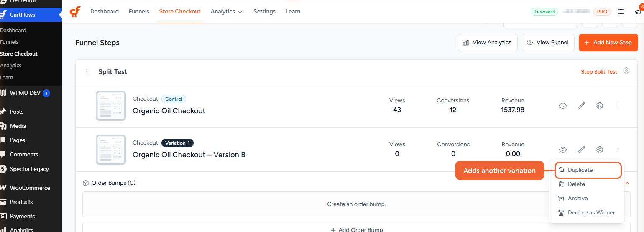Choose Declare as Winner menu option
The width and height of the screenshot is (644, 232).
click(586, 212)
